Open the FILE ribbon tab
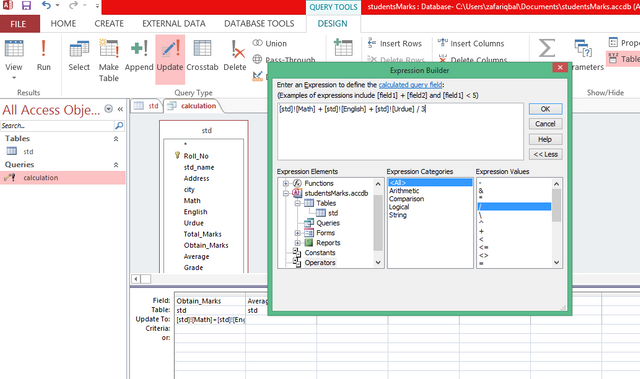This screenshot has width=640, height=379. coord(18,24)
